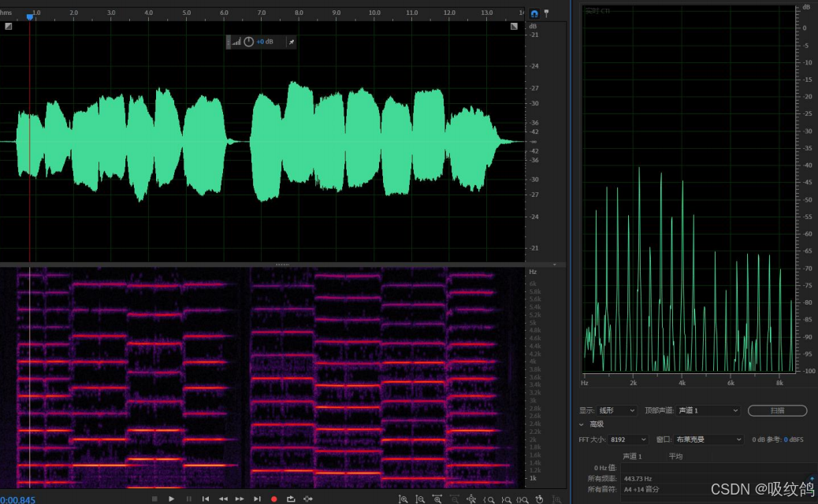
Task: Zoom in at in-point icon
Action: 489,499
